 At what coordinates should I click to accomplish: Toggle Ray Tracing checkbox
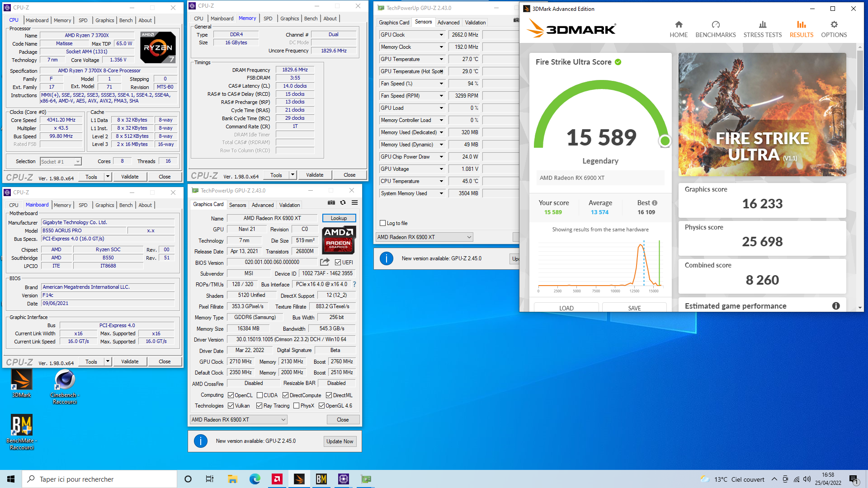259,406
